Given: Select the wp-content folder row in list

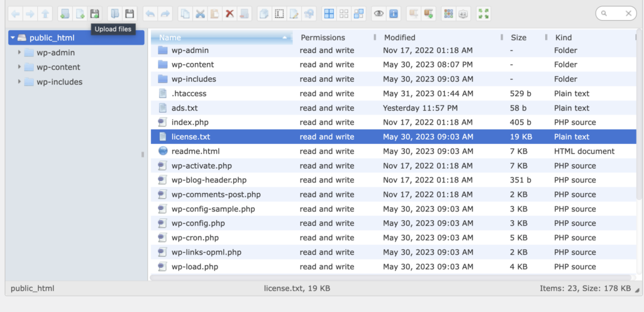Looking at the screenshot, I should click(x=394, y=65).
